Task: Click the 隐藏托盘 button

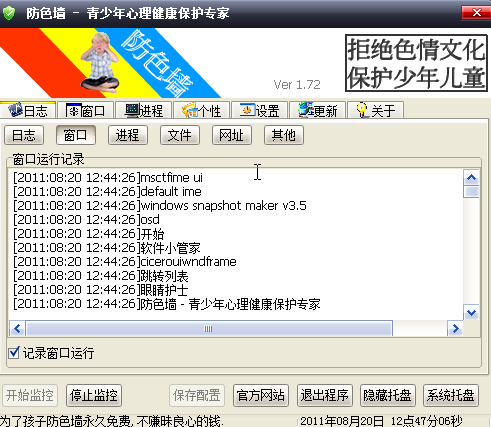Action: tap(387, 396)
